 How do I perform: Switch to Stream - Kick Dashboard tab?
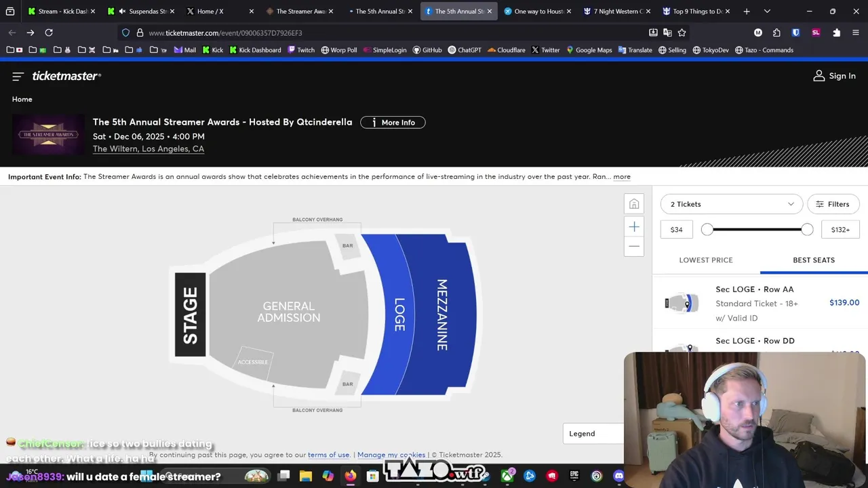click(61, 12)
